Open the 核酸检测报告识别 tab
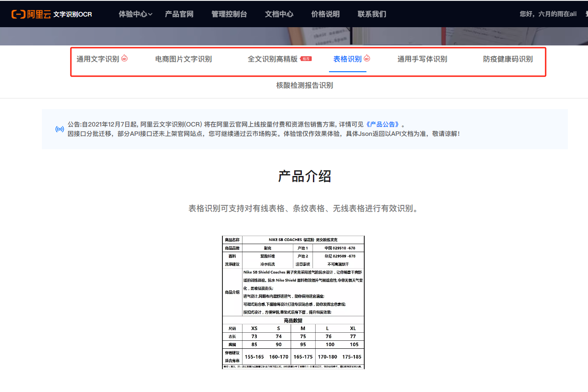 pos(304,86)
